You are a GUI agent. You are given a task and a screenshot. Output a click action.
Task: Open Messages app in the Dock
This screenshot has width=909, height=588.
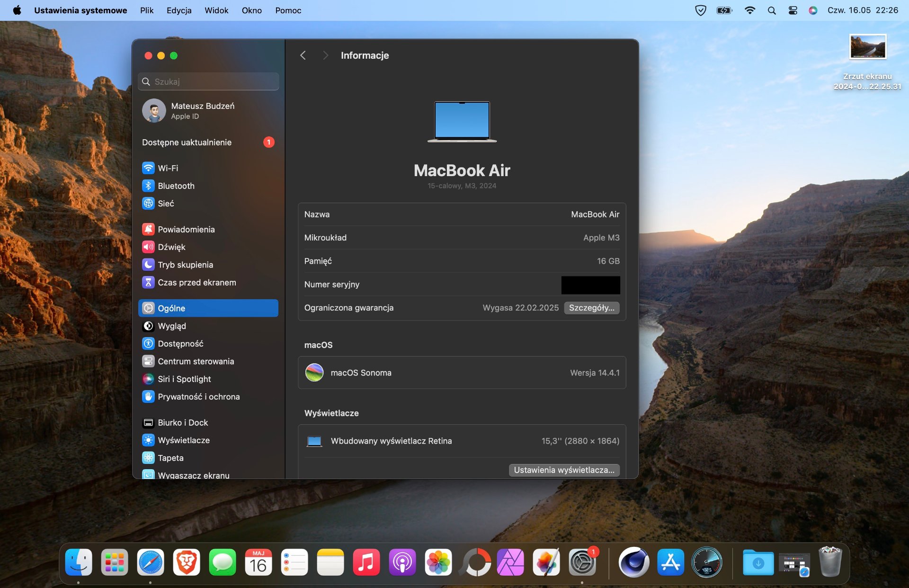[223, 562]
